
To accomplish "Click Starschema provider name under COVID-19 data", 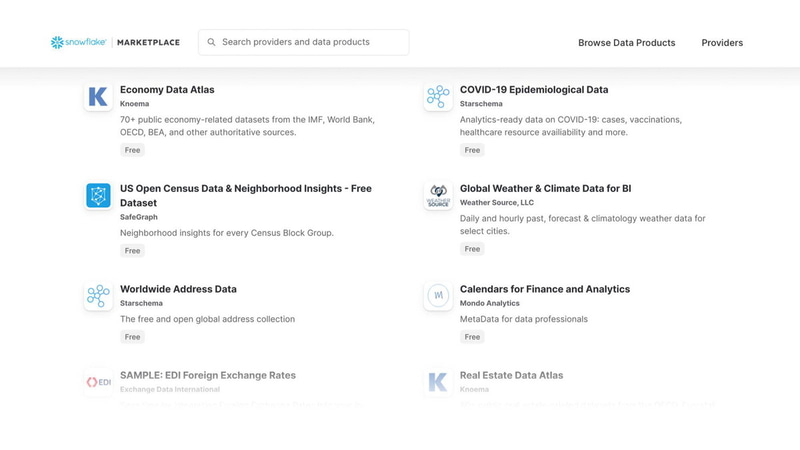I will [x=481, y=104].
